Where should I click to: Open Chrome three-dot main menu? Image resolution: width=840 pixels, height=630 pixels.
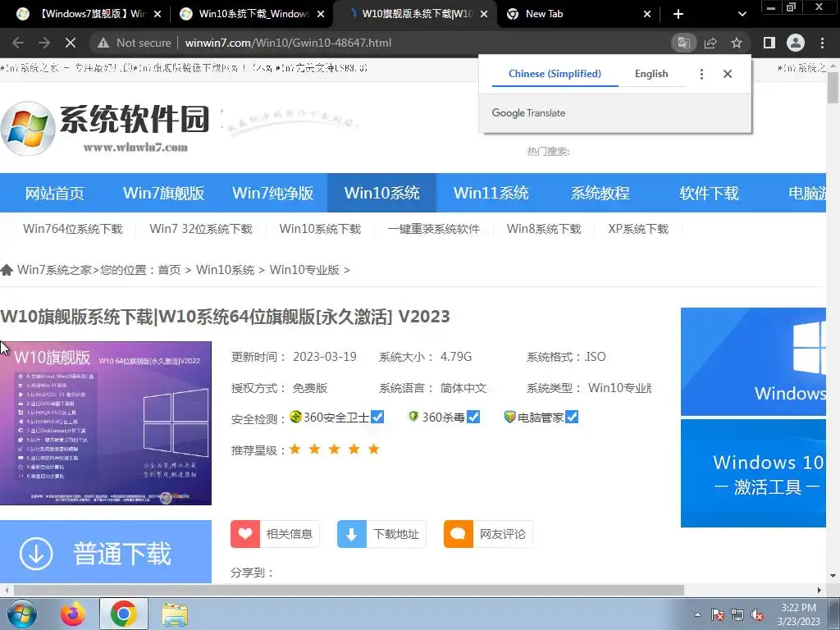822,43
